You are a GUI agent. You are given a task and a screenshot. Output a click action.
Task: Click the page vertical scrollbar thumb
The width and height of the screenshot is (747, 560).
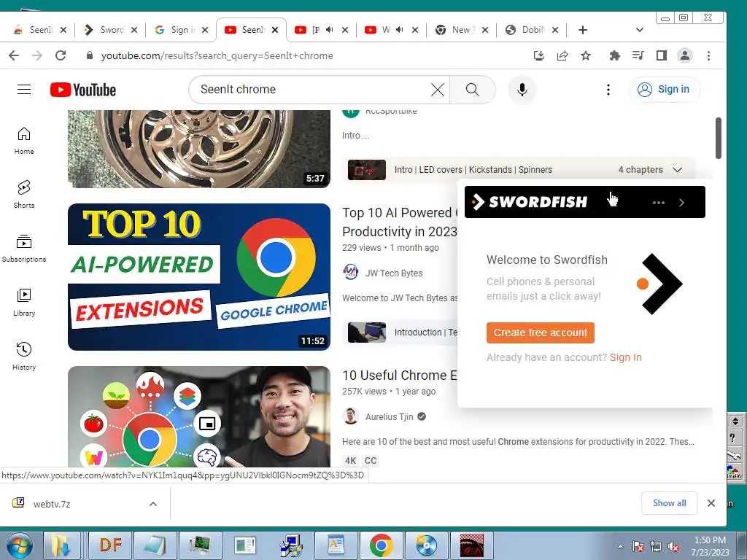[x=719, y=138]
